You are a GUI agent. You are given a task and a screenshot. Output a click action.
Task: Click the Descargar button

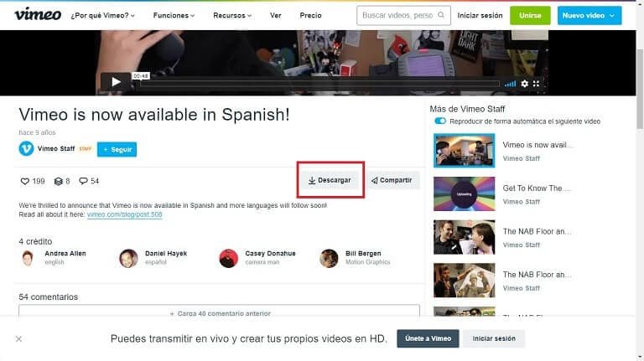[x=329, y=180]
